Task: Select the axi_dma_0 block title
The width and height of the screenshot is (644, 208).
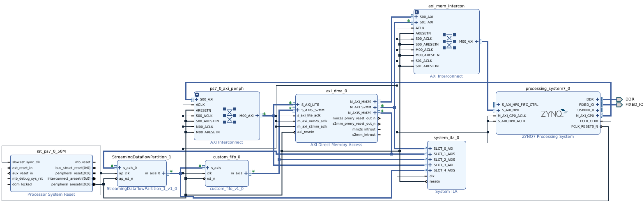Action: point(337,91)
